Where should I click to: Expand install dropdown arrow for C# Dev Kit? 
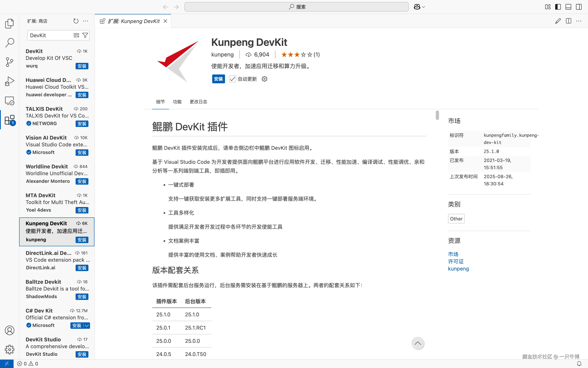(87, 325)
